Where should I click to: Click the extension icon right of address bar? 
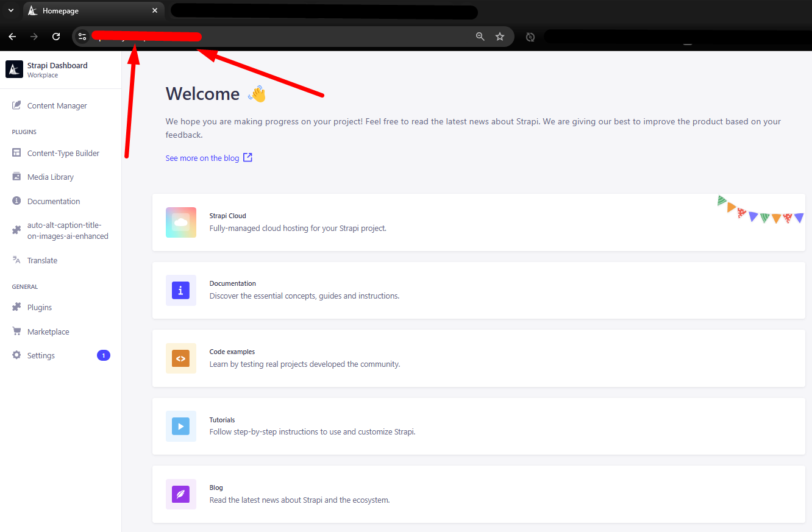(x=530, y=37)
